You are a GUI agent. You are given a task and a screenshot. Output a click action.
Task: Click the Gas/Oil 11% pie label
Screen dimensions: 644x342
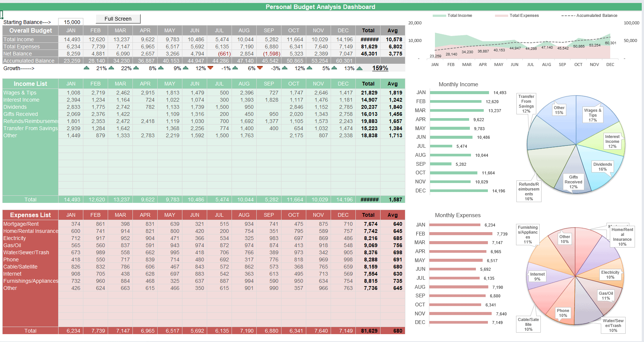(606, 295)
